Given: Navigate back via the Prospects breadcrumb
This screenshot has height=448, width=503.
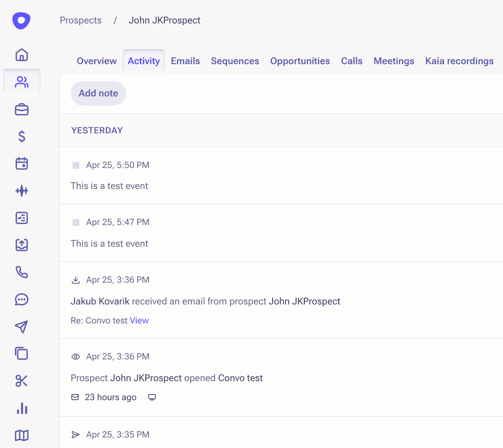Looking at the screenshot, I should (80, 20).
